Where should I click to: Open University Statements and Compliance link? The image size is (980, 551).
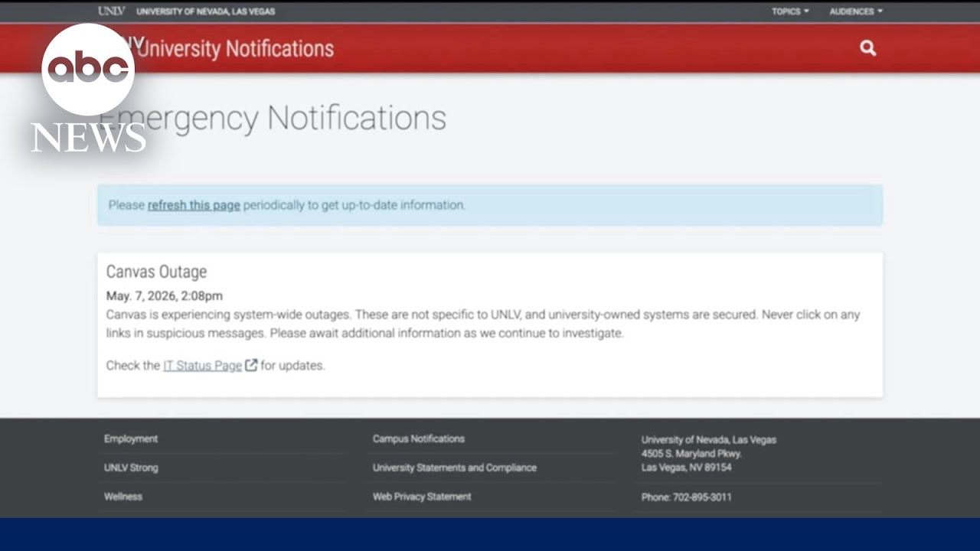[x=455, y=468]
